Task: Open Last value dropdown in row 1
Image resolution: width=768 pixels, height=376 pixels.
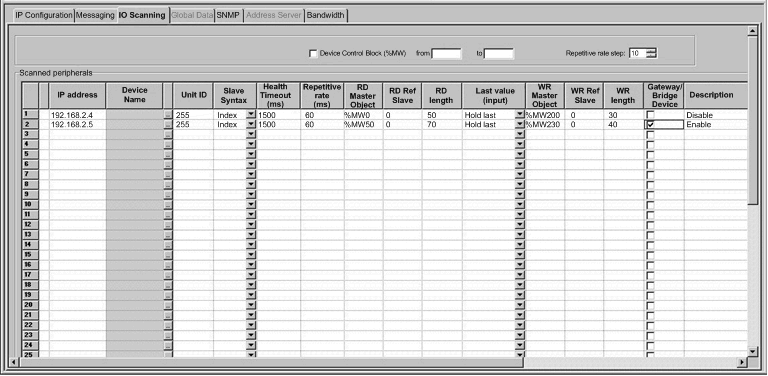Action: (x=520, y=115)
